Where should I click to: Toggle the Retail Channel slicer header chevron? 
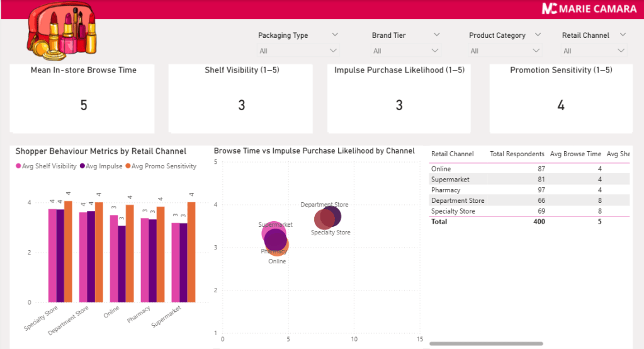[x=623, y=35]
